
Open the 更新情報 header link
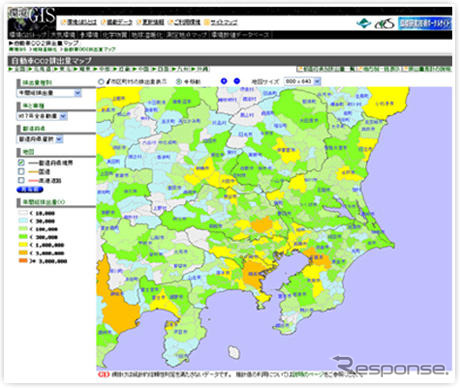150,22
